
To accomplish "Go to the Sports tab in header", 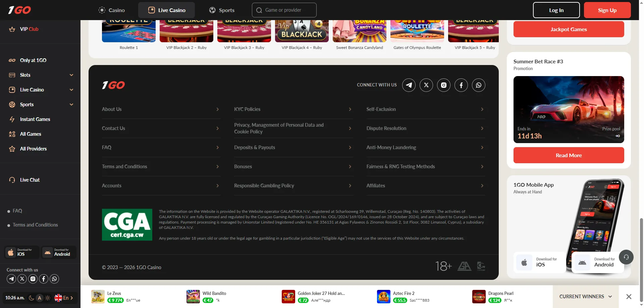I will click(x=222, y=10).
